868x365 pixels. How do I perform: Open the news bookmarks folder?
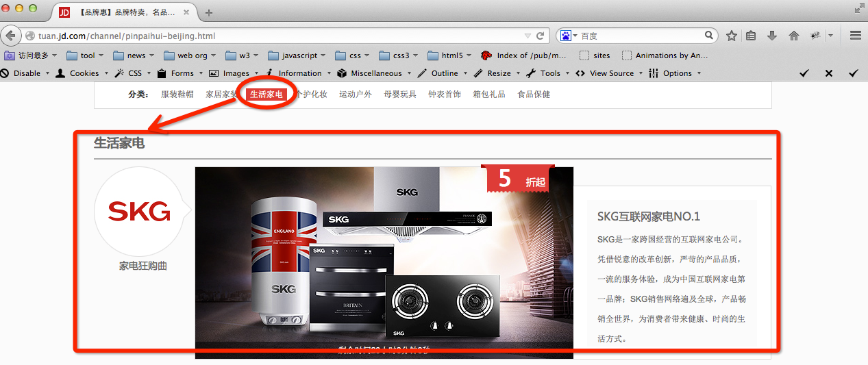134,55
